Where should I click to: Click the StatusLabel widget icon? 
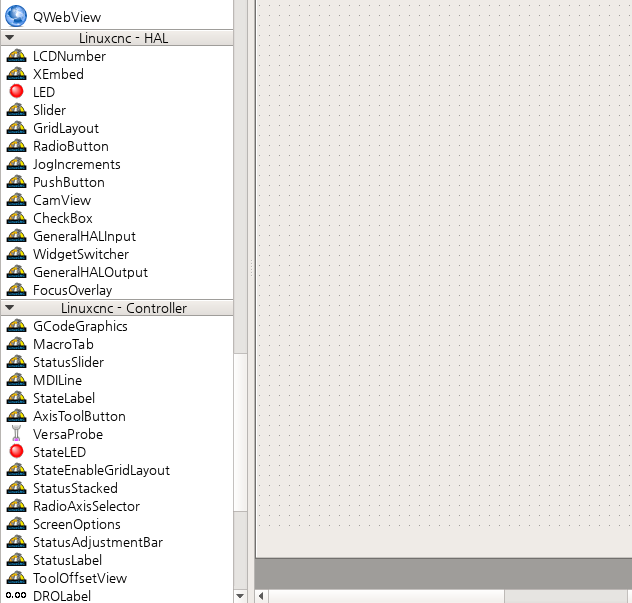pyautogui.click(x=17, y=560)
